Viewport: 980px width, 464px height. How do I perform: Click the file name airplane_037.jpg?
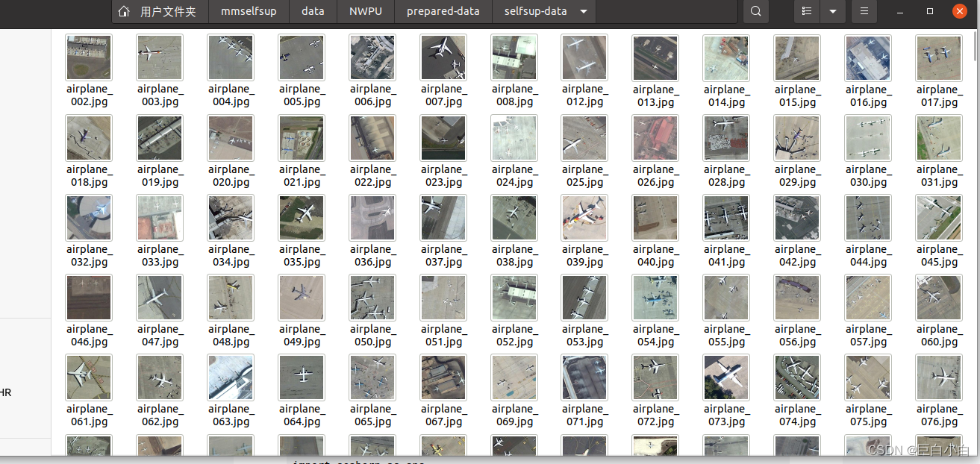point(443,255)
